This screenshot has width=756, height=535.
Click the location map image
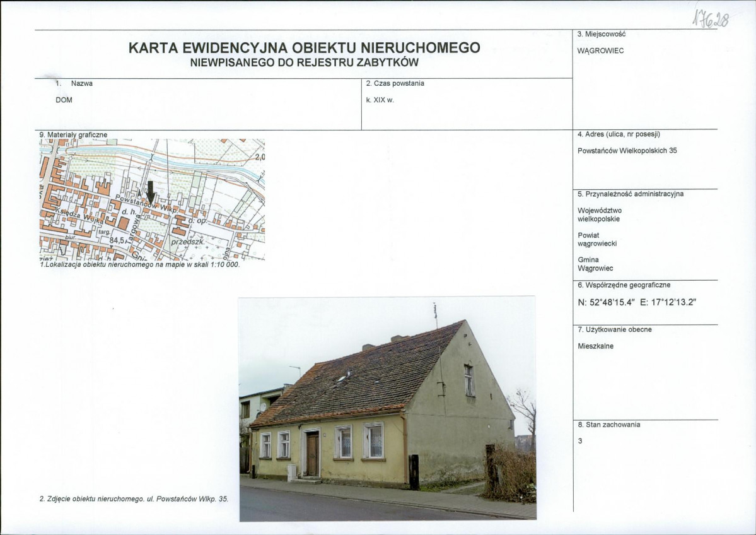coord(152,200)
